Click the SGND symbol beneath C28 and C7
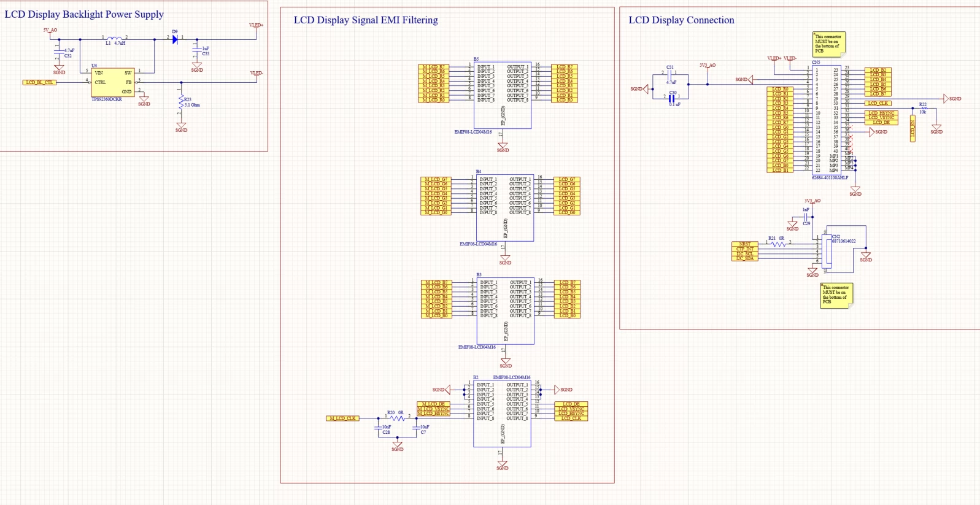 click(x=397, y=445)
